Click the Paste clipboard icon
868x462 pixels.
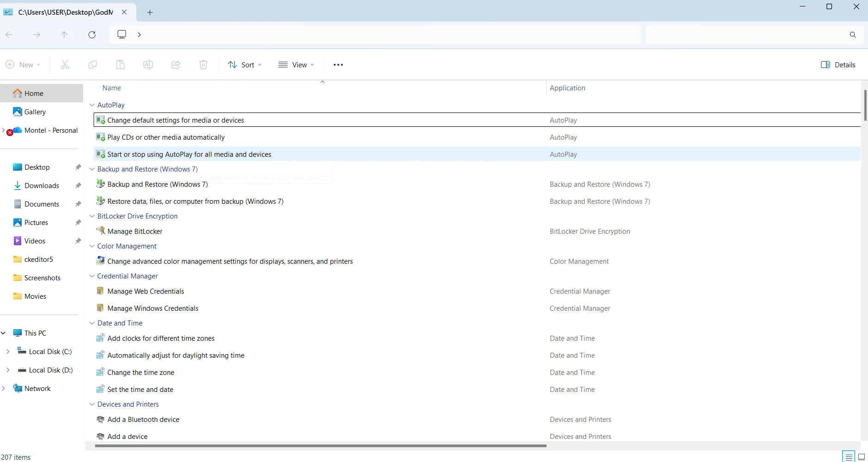(120, 65)
